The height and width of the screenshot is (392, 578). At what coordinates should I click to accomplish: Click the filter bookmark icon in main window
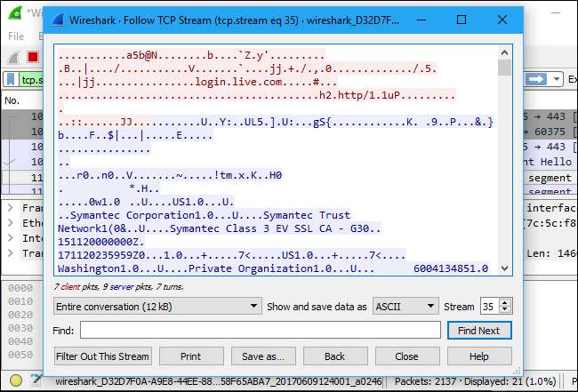[x=11, y=79]
